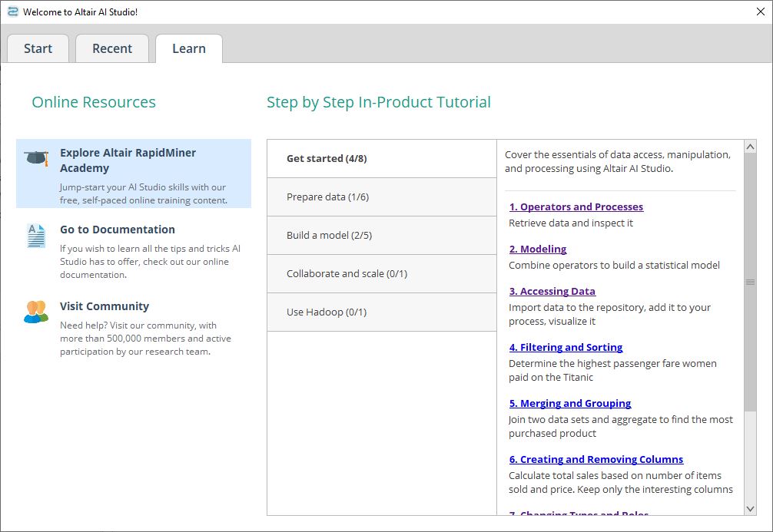773x532 pixels.
Task: Open the Modeling tutorial link
Action: 538,249
